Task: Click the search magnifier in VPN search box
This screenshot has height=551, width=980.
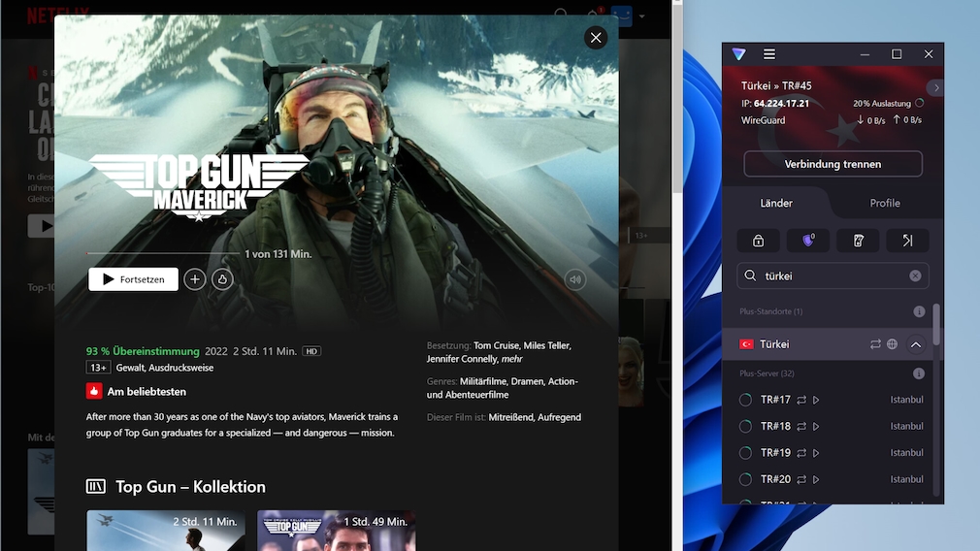Action: [x=751, y=275]
